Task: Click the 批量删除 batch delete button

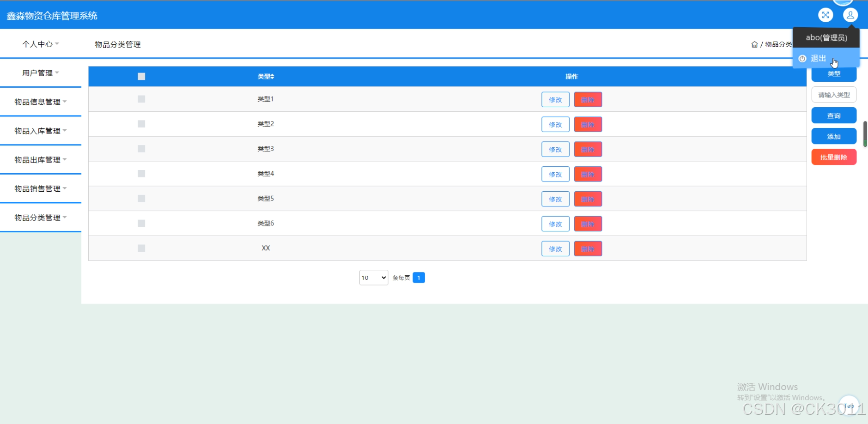Action: point(833,157)
